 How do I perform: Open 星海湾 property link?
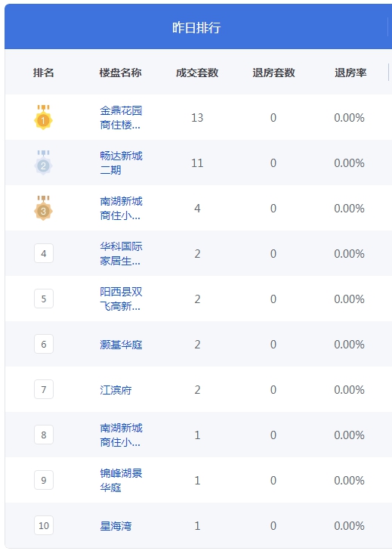[116, 526]
